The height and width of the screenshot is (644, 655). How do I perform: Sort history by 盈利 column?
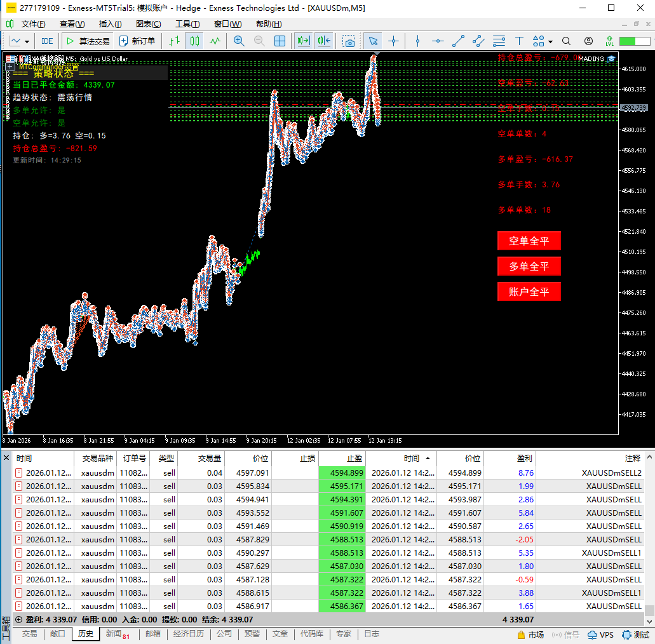[510, 459]
